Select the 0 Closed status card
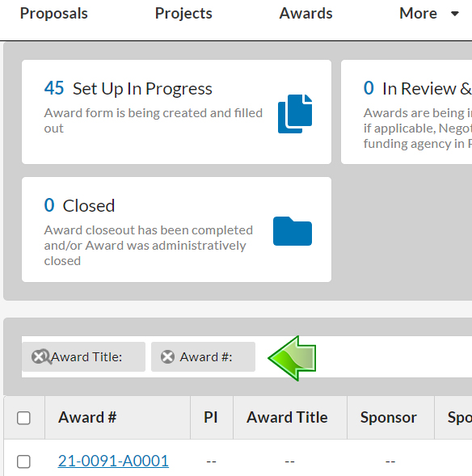This screenshot has height=476, width=472. [176, 230]
